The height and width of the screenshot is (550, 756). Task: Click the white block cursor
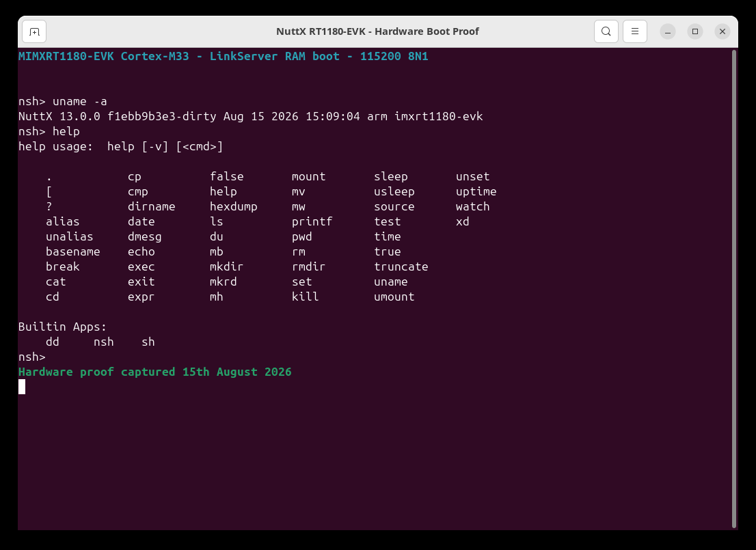point(22,387)
